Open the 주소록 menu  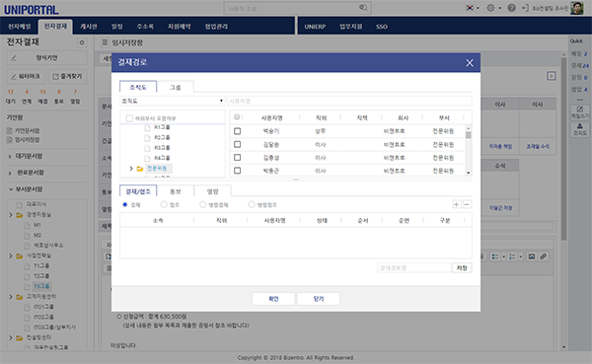[145, 27]
